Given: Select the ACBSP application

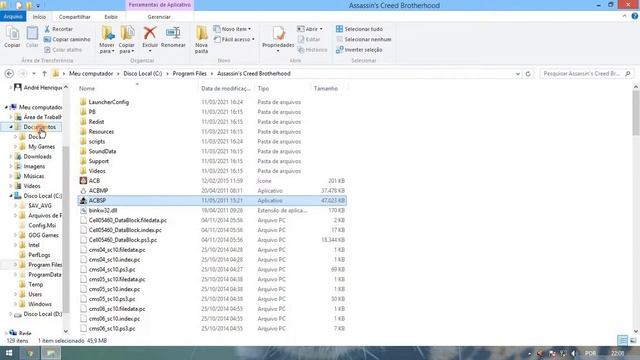Looking at the screenshot, I should pos(212,200).
